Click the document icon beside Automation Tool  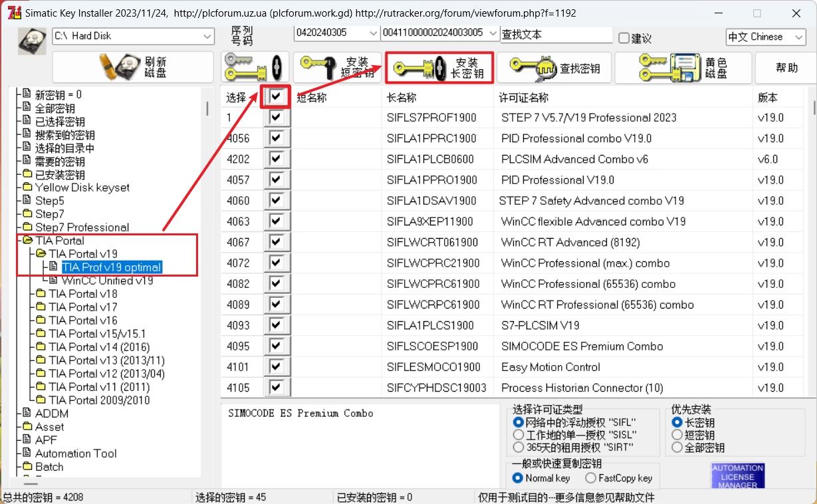[x=27, y=453]
